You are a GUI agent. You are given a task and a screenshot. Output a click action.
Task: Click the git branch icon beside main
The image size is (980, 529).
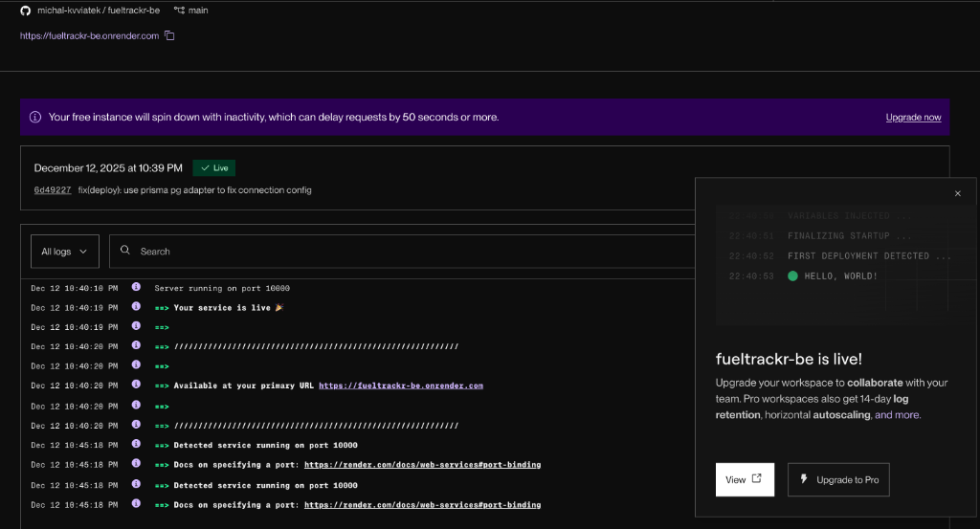[x=179, y=10]
